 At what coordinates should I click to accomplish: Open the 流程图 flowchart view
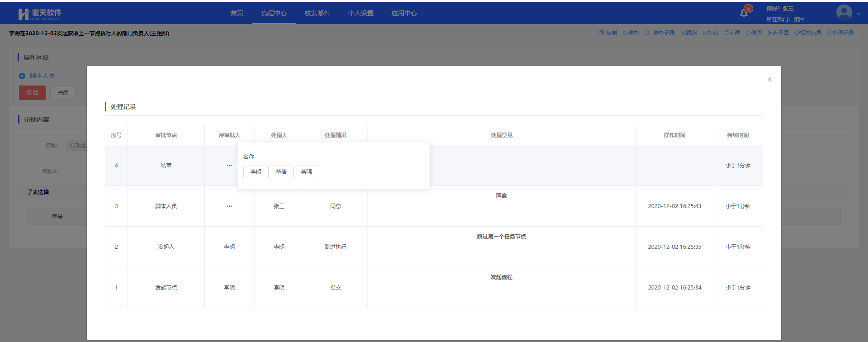[x=770, y=33]
